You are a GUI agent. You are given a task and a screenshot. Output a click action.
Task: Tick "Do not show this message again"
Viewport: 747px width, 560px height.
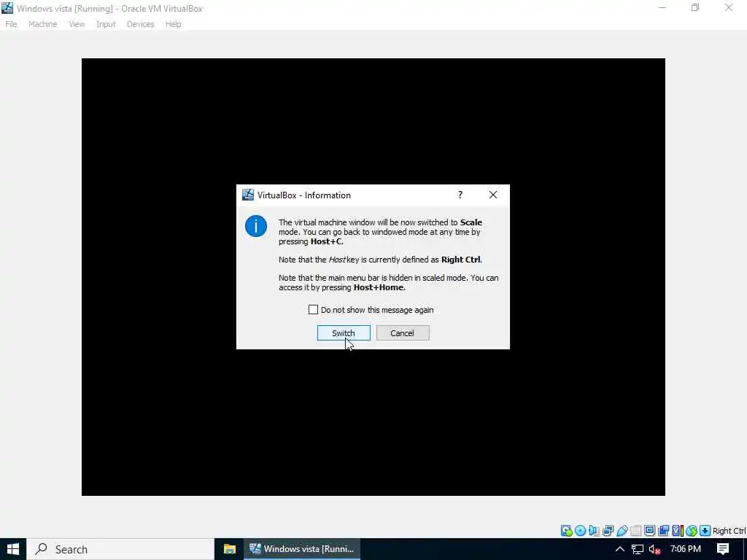(313, 309)
